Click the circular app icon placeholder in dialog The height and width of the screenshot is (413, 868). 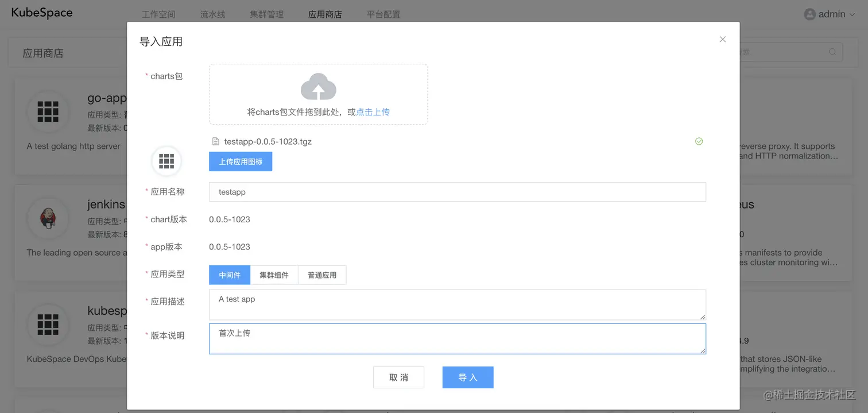[166, 161]
